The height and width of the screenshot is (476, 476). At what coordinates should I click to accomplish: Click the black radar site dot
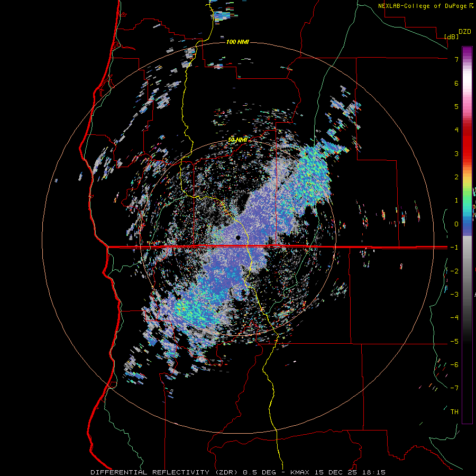click(x=238, y=237)
